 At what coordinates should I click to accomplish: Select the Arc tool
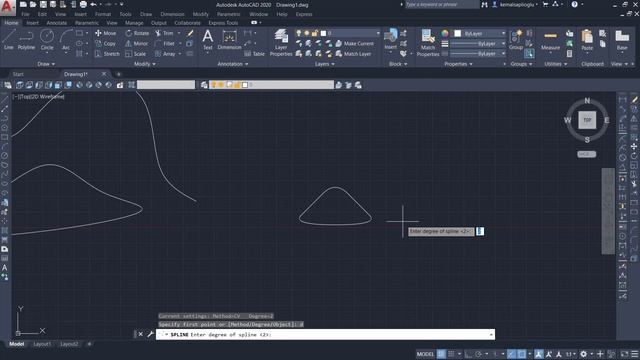pyautogui.click(x=66, y=40)
